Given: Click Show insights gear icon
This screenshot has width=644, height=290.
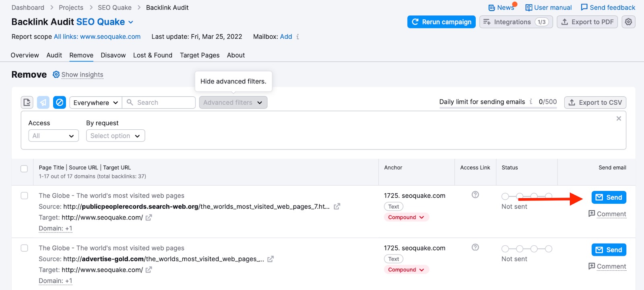Looking at the screenshot, I should [x=56, y=75].
